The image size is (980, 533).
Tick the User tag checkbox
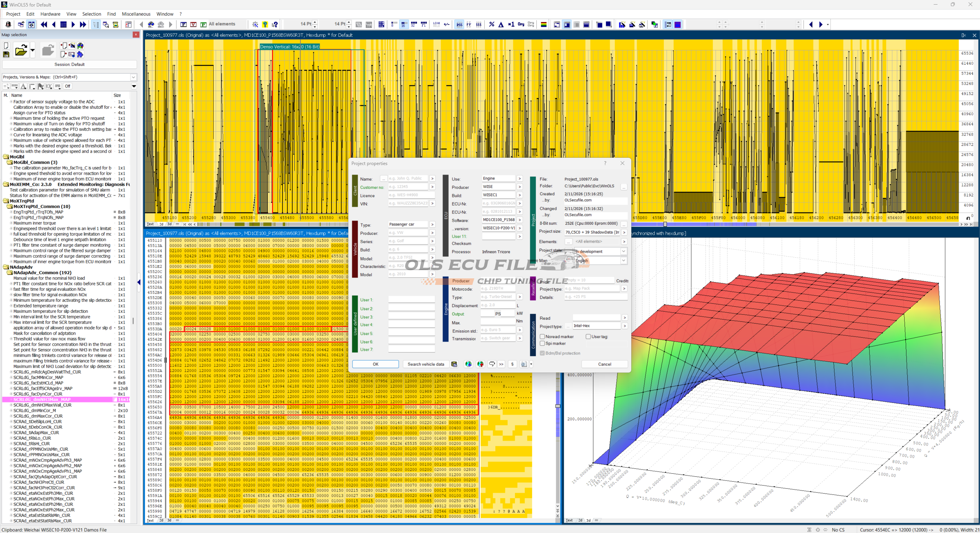(588, 337)
